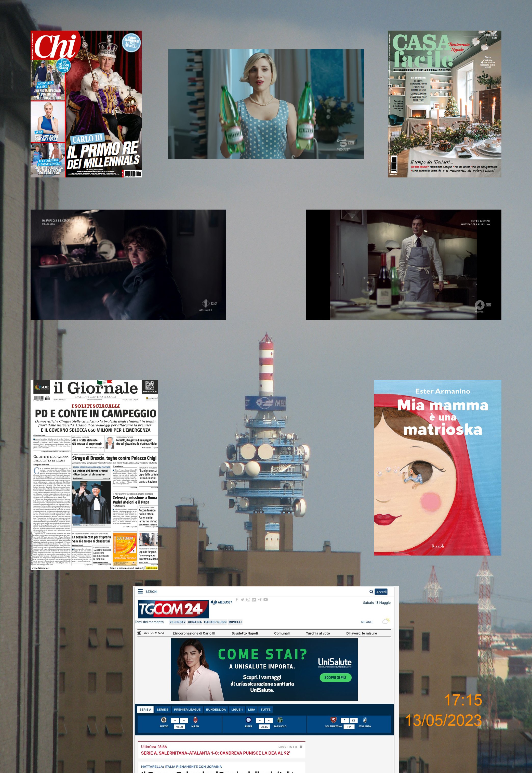Select the Serie B scores tab

tap(163, 709)
